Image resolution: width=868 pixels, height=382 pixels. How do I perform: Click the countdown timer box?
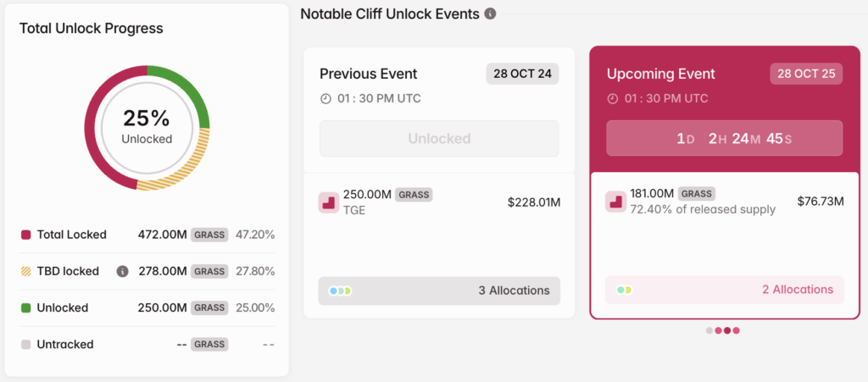(x=725, y=138)
